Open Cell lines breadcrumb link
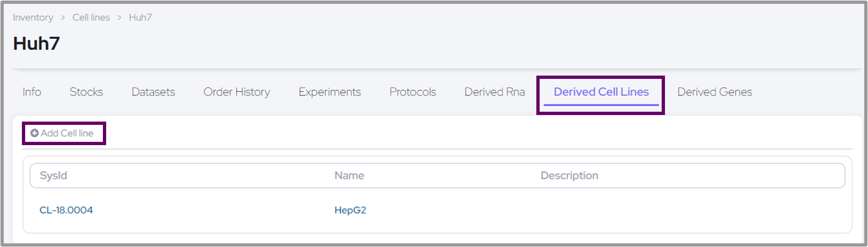 click(x=91, y=18)
